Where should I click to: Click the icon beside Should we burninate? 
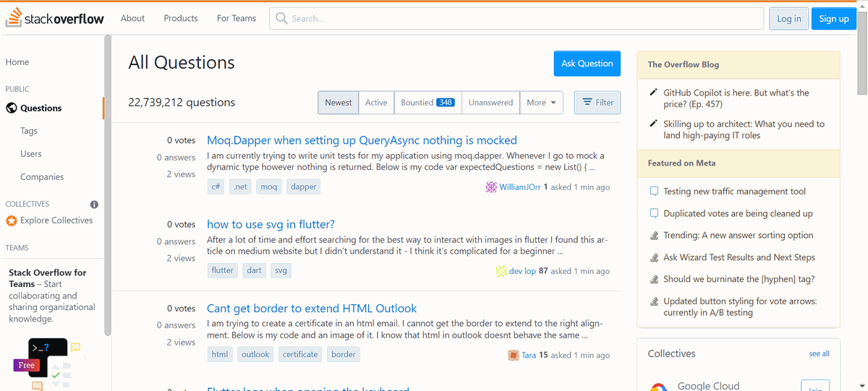click(654, 279)
